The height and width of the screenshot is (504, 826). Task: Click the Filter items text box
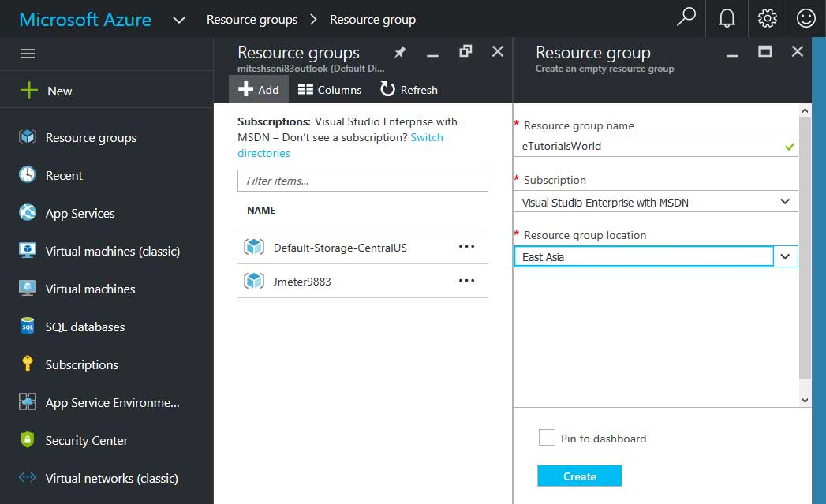[362, 181]
